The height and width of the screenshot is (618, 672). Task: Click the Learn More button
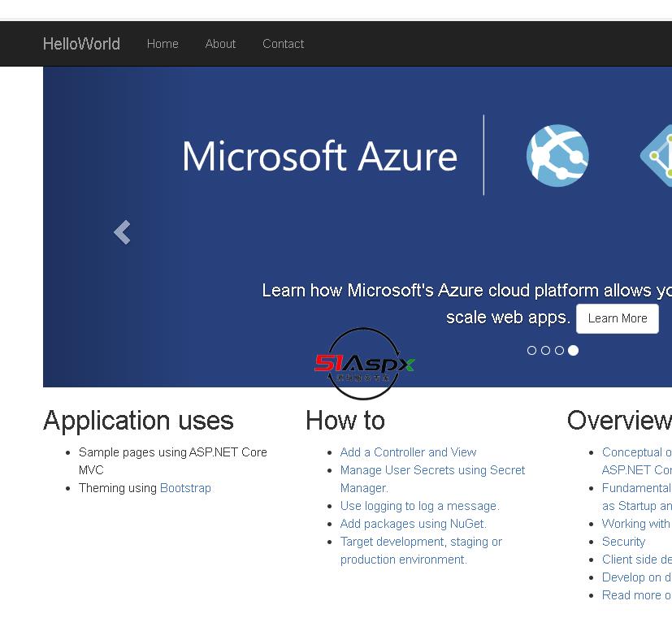click(618, 318)
